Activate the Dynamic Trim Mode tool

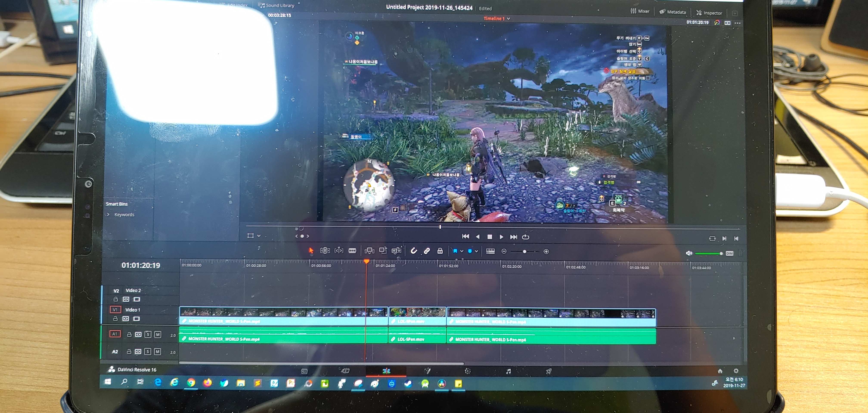[x=339, y=250]
